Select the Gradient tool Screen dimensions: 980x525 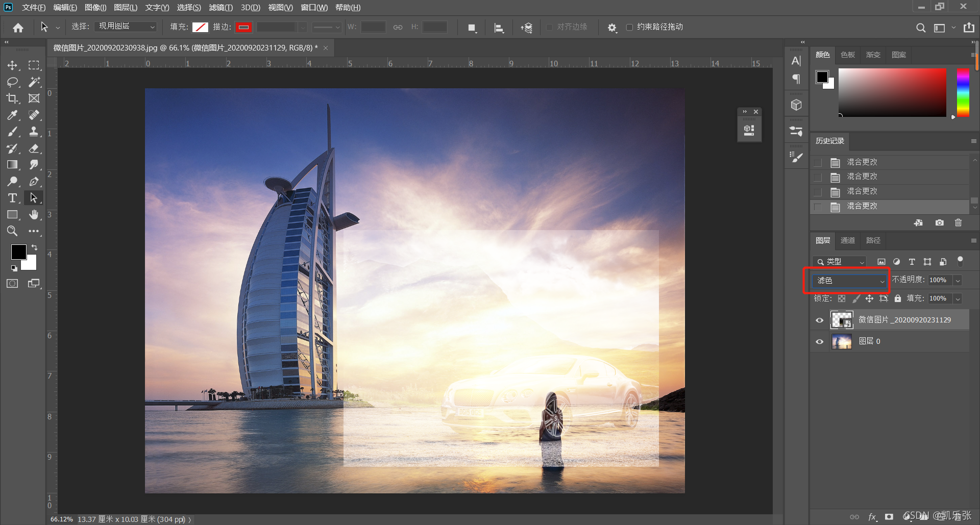(x=12, y=165)
